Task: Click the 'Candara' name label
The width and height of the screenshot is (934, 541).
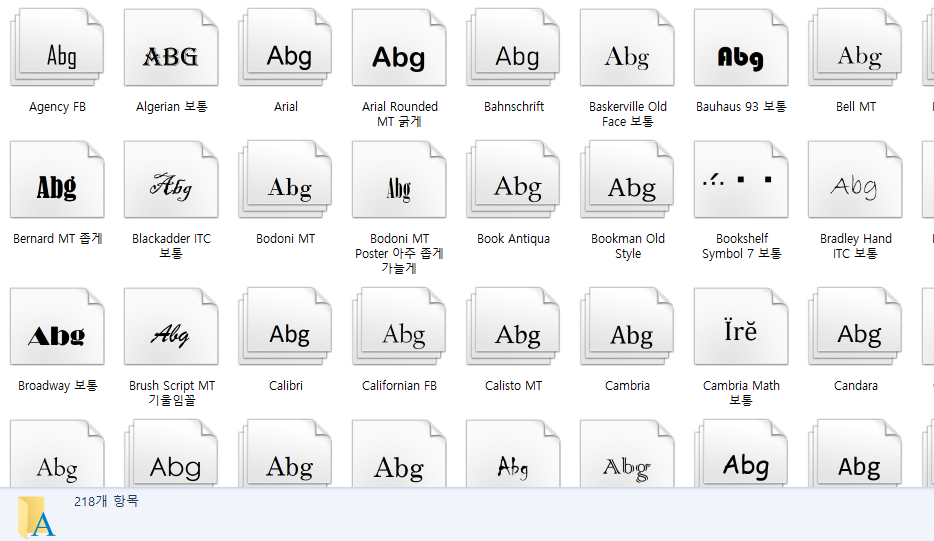Action: 856,385
